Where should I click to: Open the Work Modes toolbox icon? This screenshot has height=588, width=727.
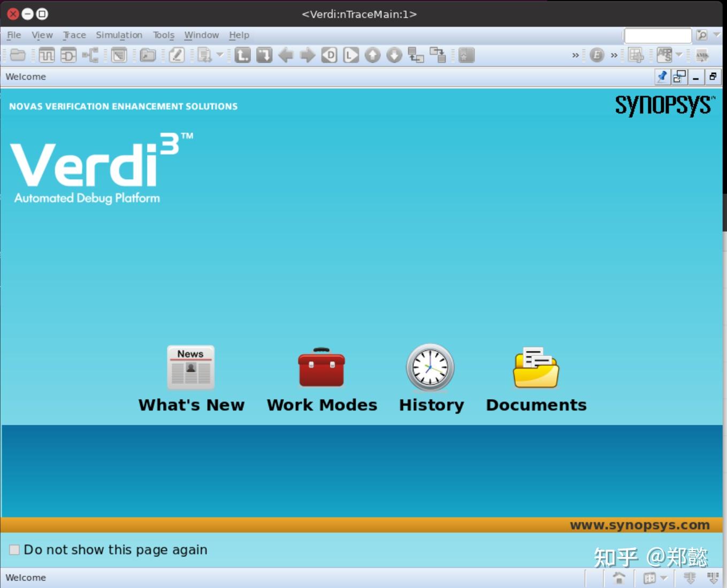(322, 368)
